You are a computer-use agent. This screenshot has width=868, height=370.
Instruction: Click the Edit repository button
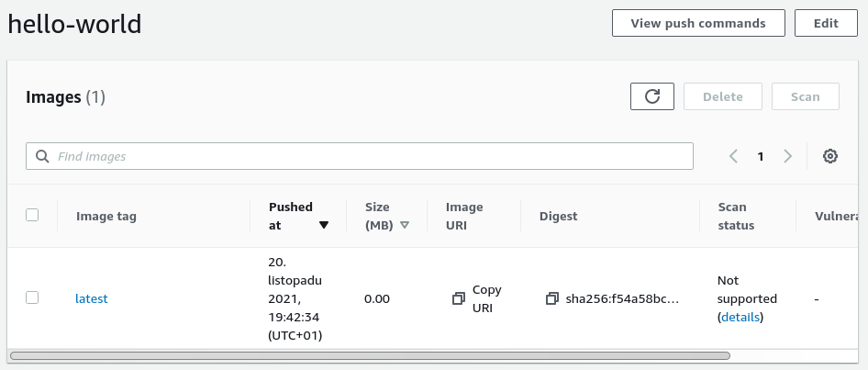click(x=826, y=23)
